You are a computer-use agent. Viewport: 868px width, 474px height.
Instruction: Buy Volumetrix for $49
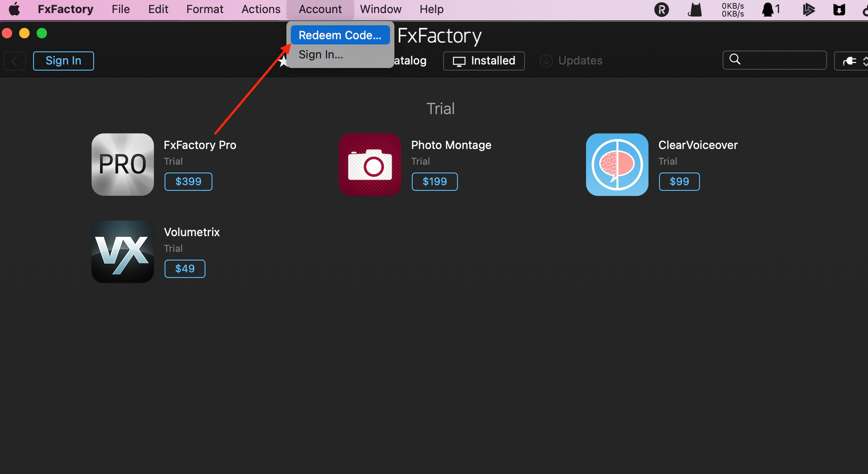[x=185, y=269]
